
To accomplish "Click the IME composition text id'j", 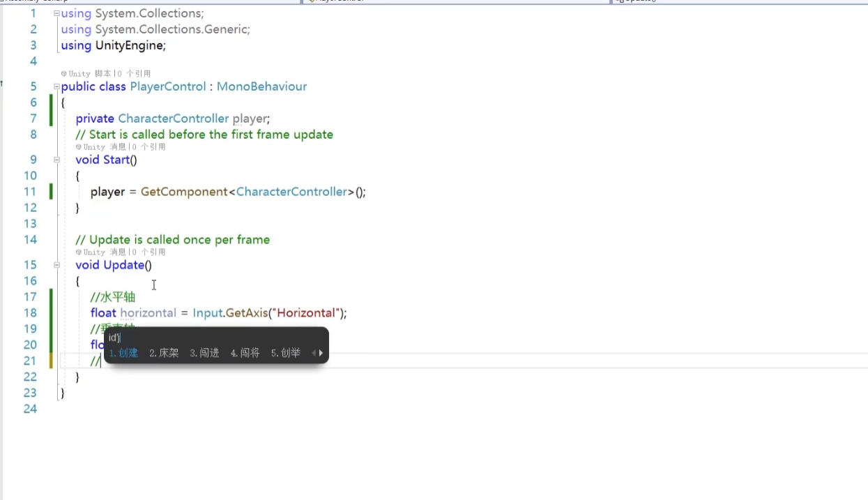I will coord(115,338).
